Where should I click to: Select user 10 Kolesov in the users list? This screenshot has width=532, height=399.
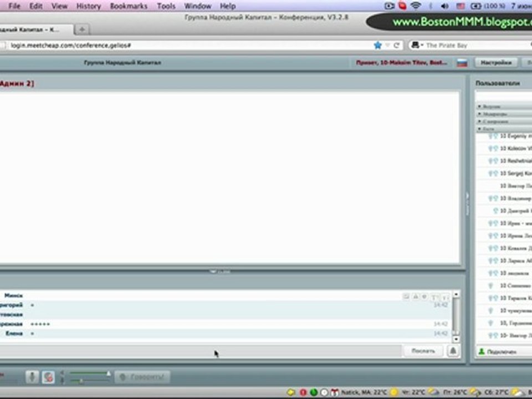point(504,149)
